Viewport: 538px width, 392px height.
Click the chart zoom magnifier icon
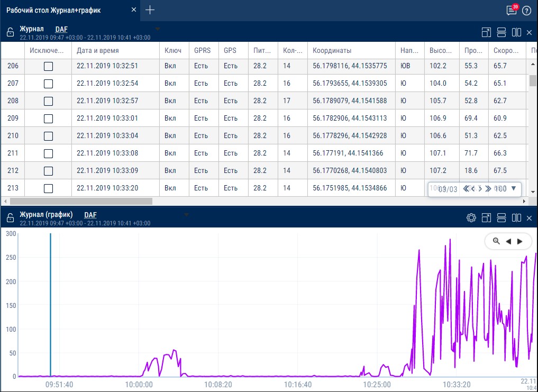[496, 241]
